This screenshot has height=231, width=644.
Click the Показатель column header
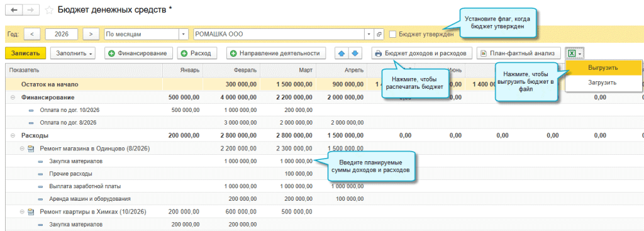[84, 70]
